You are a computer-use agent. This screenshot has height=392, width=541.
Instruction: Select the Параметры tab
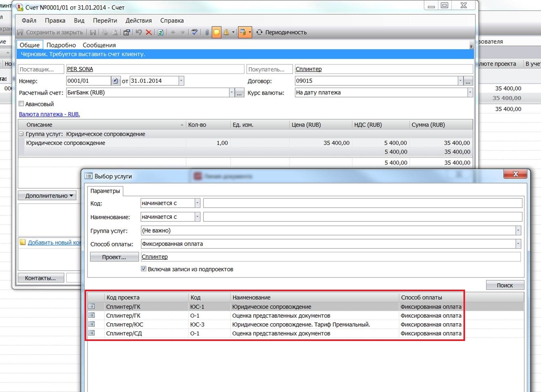[105, 191]
